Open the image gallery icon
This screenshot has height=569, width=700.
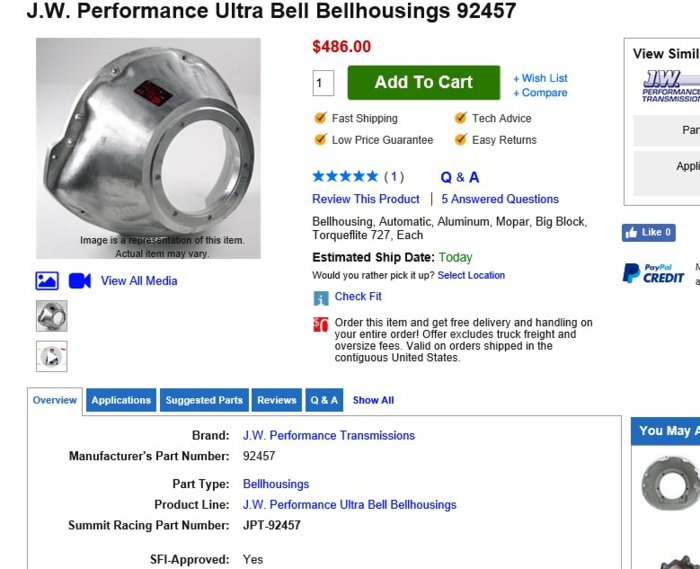(47, 281)
